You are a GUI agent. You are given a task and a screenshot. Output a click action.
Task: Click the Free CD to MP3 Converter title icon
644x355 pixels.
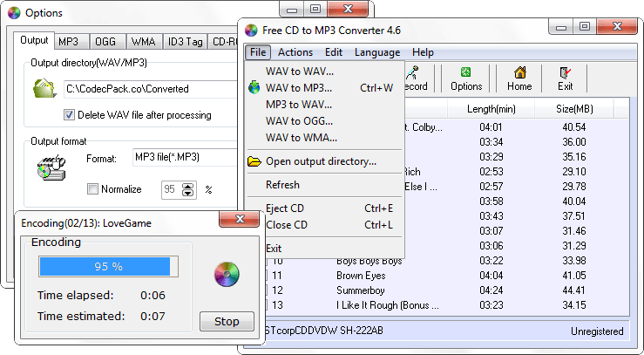(251, 31)
